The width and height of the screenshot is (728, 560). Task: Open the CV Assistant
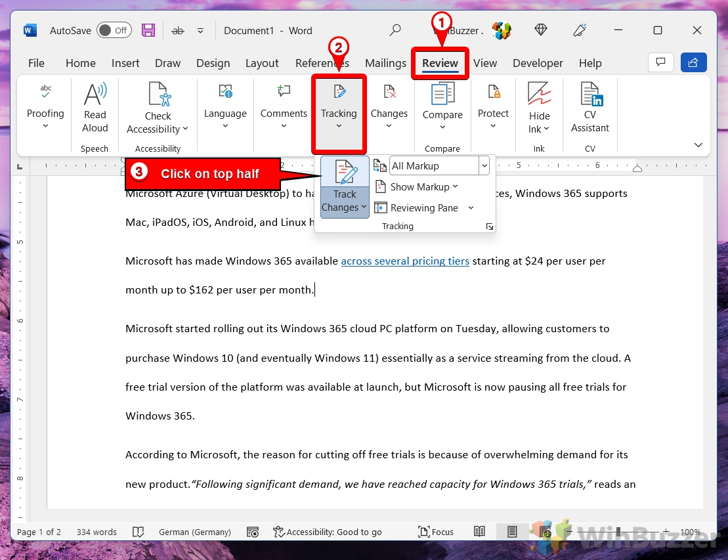(x=589, y=108)
